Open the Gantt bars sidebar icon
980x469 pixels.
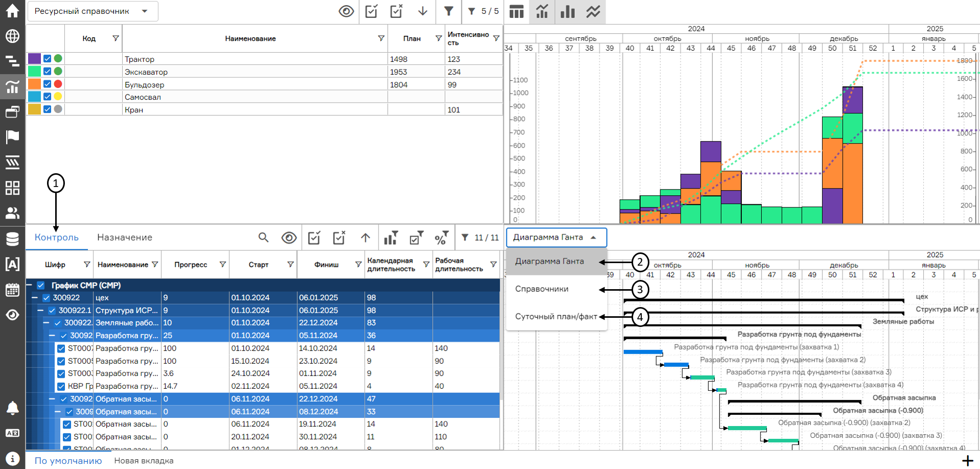tap(12, 61)
